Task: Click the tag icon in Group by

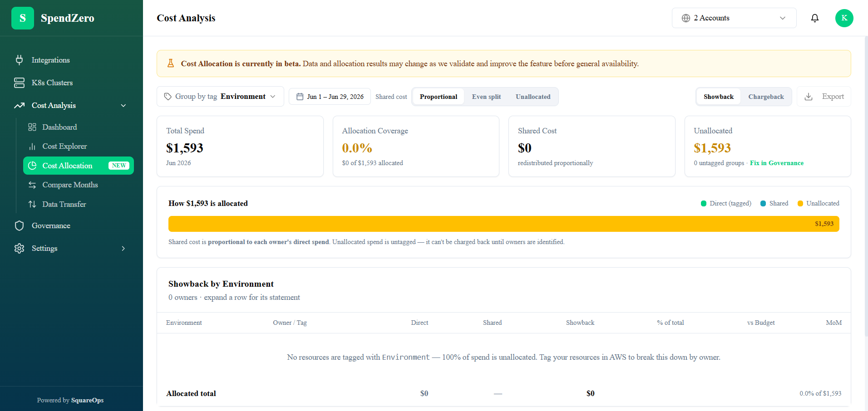Action: [x=168, y=97]
